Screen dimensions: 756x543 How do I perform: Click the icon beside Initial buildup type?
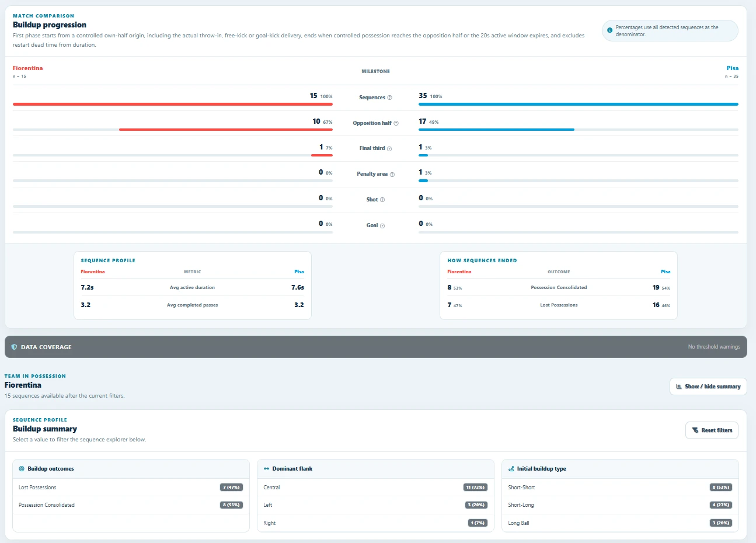click(x=511, y=469)
